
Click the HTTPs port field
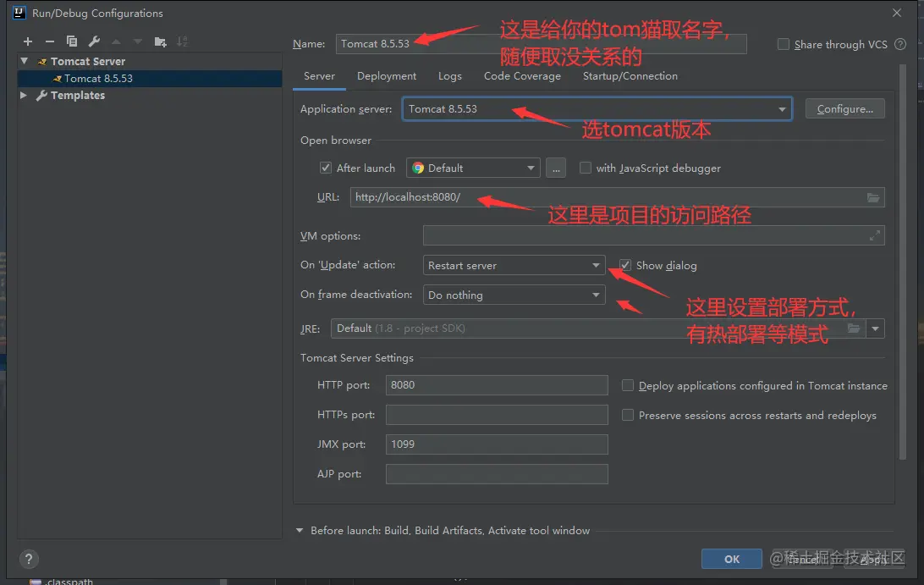(x=497, y=415)
